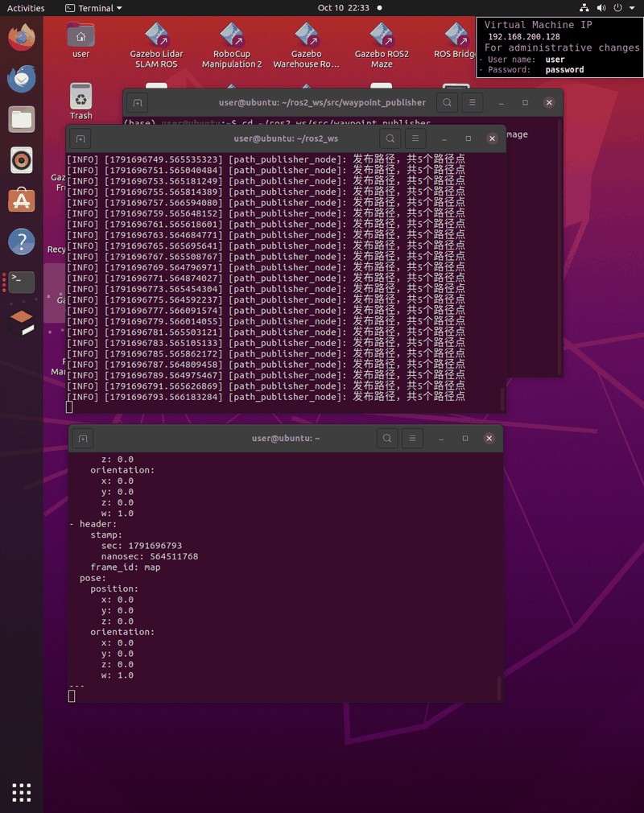The image size is (644, 813).
Task: Add a new tab in waypoint_publisher terminal
Action: 138,103
